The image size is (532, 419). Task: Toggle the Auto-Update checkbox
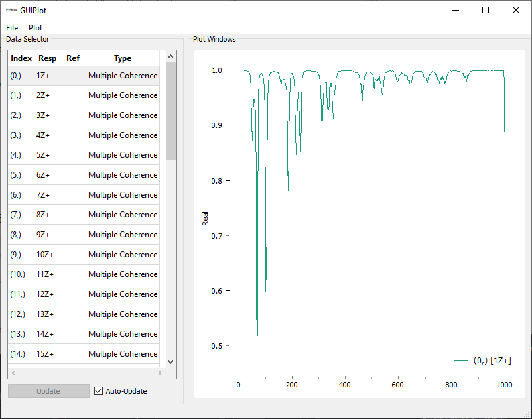tap(99, 391)
